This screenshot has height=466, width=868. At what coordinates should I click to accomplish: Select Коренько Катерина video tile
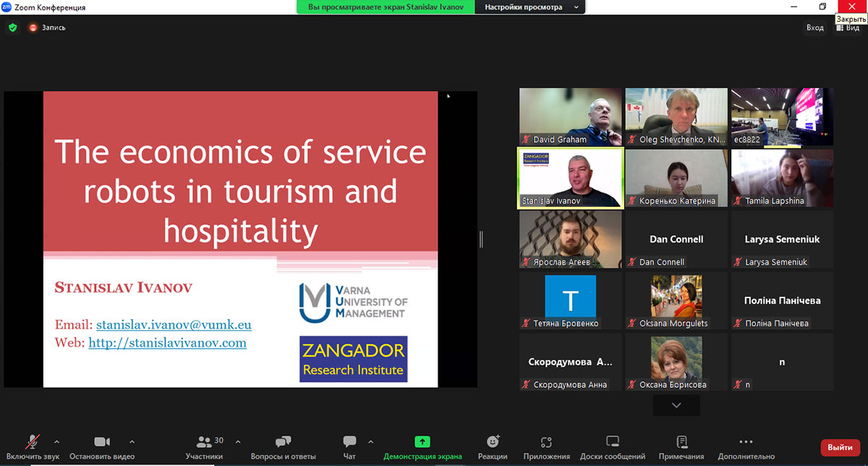point(676,179)
